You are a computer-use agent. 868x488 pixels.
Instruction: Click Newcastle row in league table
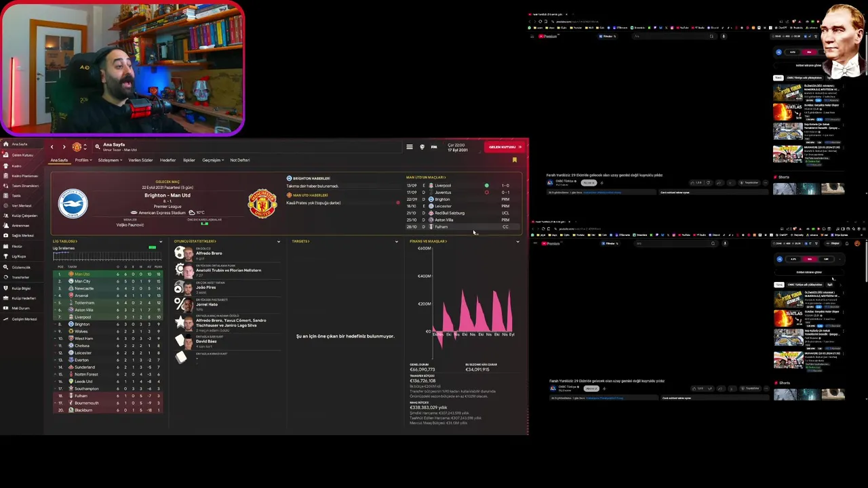(x=108, y=289)
